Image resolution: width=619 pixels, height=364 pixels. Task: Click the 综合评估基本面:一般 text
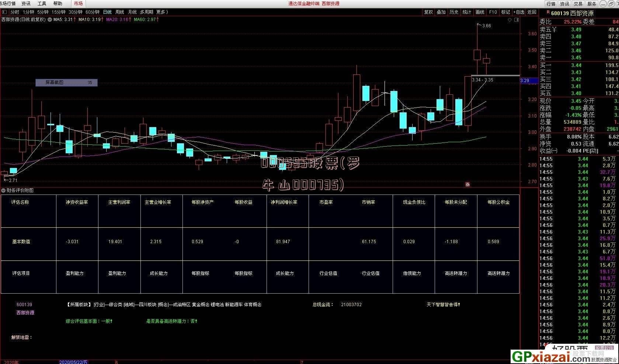pyautogui.click(x=89, y=321)
